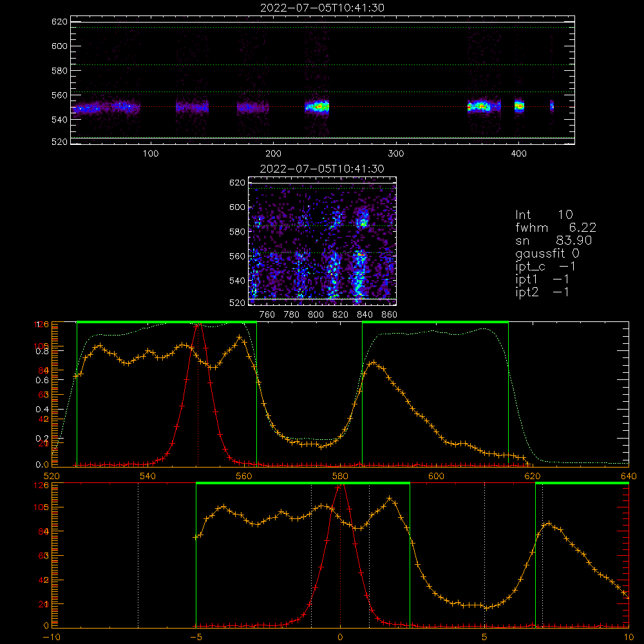
Task: Click the red peak apex at 0 in the bottom plot
Action: coord(340,486)
